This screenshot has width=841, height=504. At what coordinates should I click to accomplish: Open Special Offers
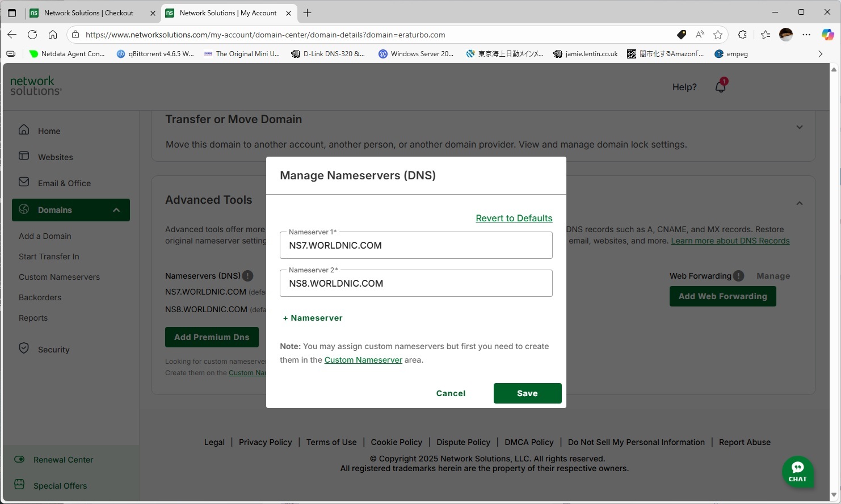pyautogui.click(x=60, y=486)
